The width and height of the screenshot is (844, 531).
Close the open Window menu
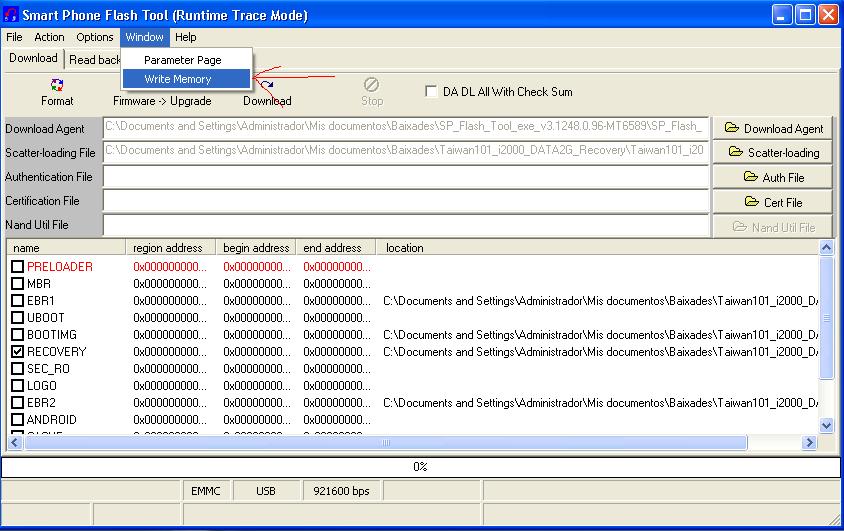[x=145, y=37]
